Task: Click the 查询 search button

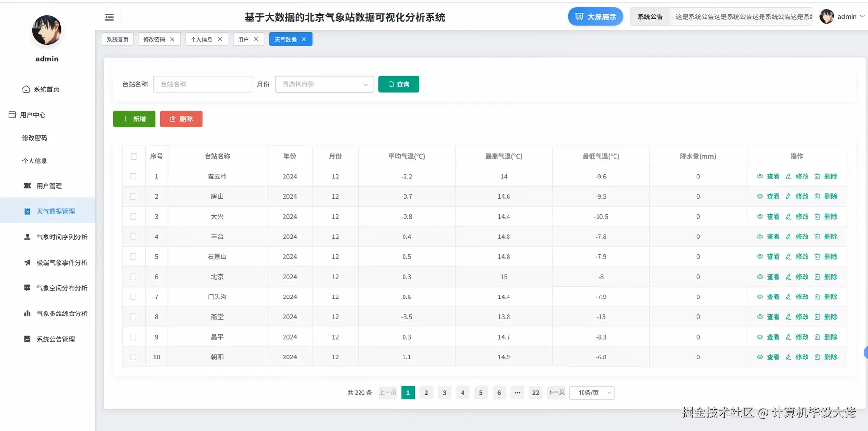Action: 399,84
